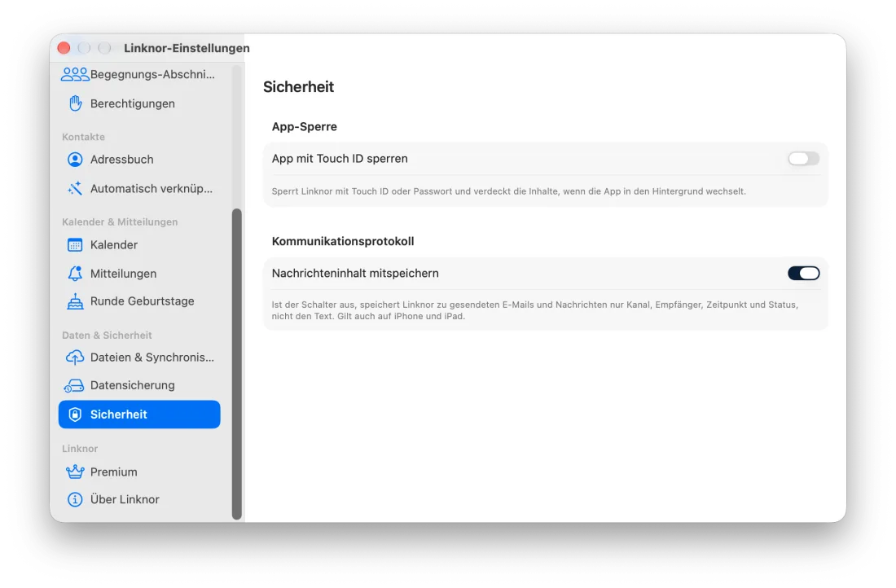896x588 pixels.
Task: Click the 'Ist der Schalter aus' description text
Action: tap(535, 310)
